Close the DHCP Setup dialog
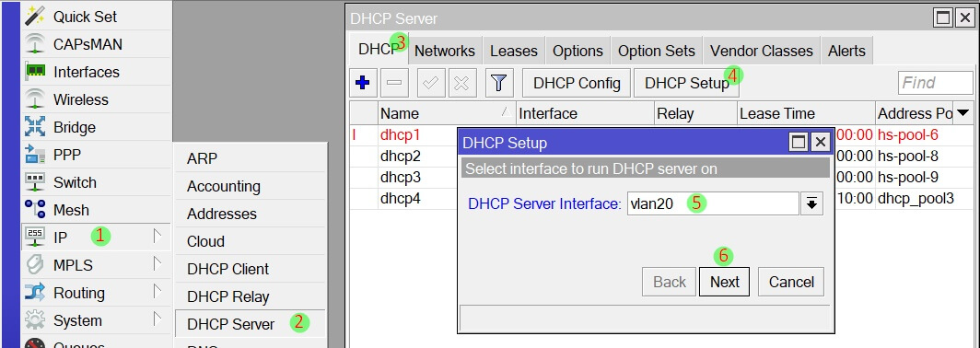This screenshot has height=348, width=980. [820, 143]
